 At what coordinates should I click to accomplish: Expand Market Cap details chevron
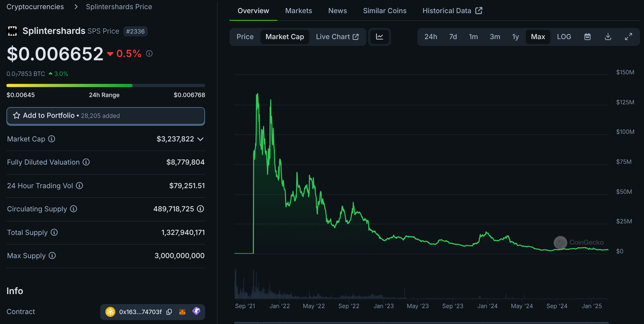point(200,139)
